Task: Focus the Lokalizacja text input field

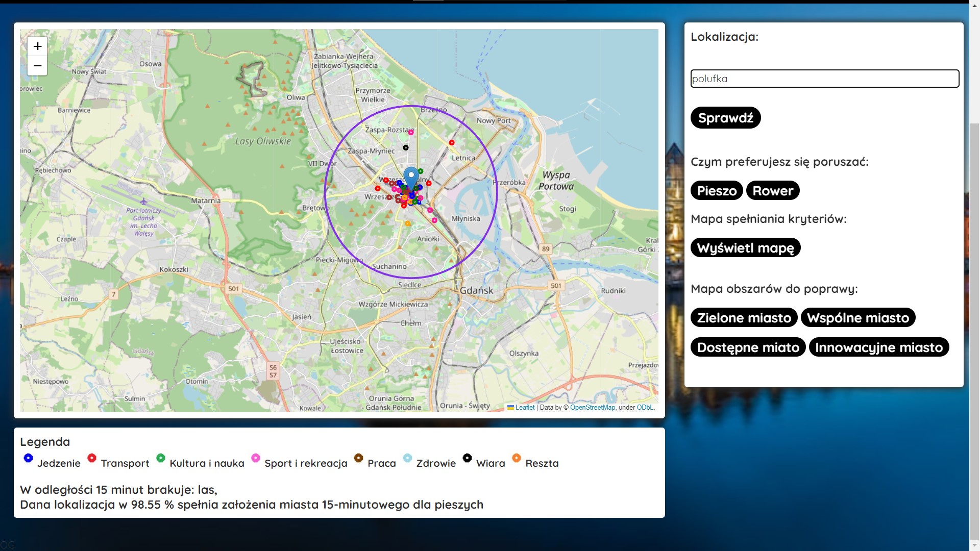Action: click(x=824, y=79)
